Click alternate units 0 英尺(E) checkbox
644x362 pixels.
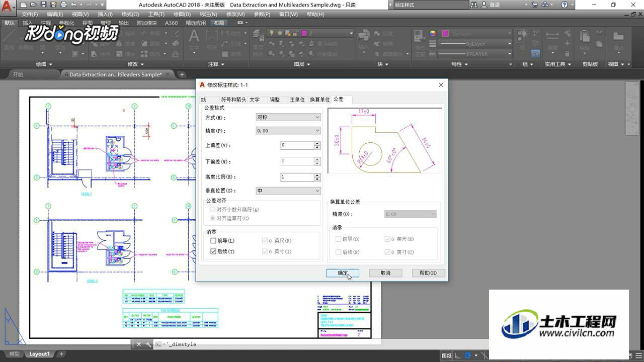(x=387, y=239)
